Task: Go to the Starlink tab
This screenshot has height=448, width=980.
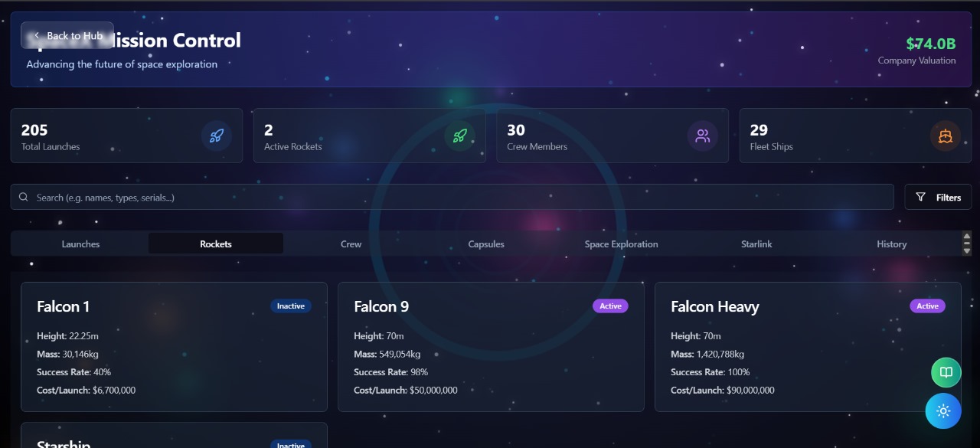Action: point(756,244)
